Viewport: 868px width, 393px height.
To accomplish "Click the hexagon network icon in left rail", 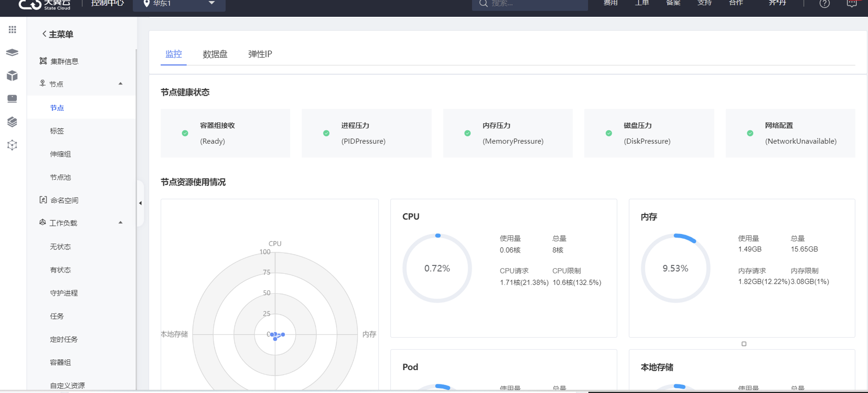I will [x=12, y=145].
